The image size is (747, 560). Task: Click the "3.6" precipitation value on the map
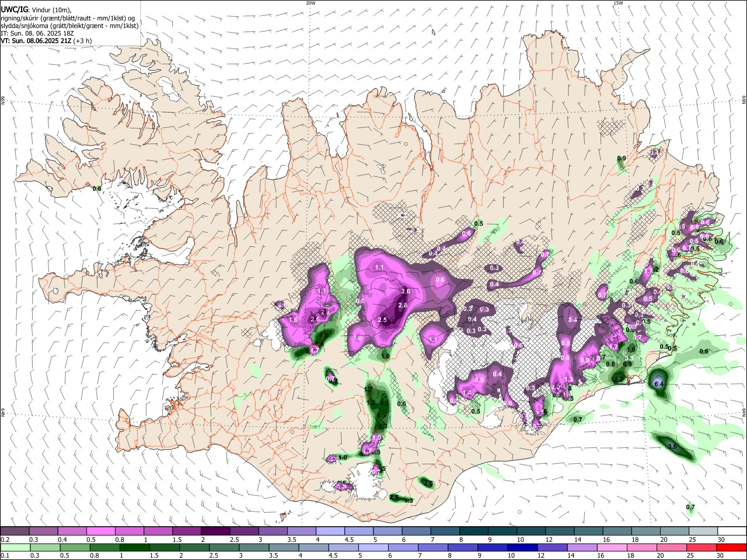(x=672, y=446)
